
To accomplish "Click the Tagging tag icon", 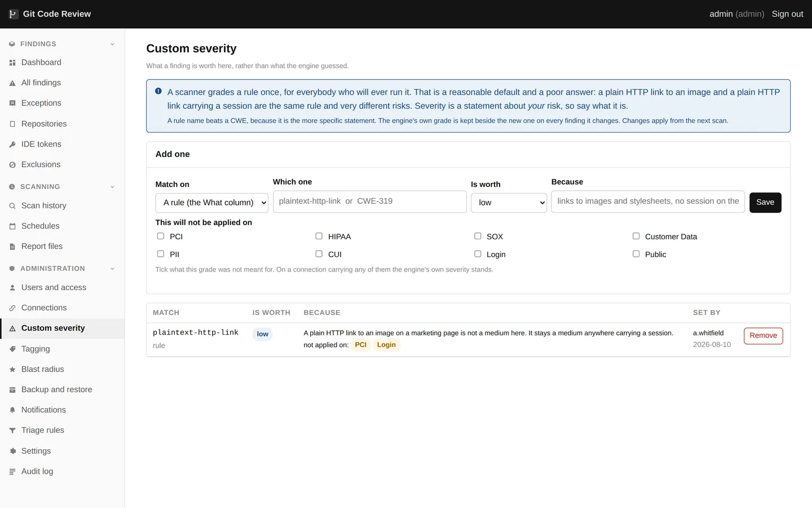I will coord(12,349).
